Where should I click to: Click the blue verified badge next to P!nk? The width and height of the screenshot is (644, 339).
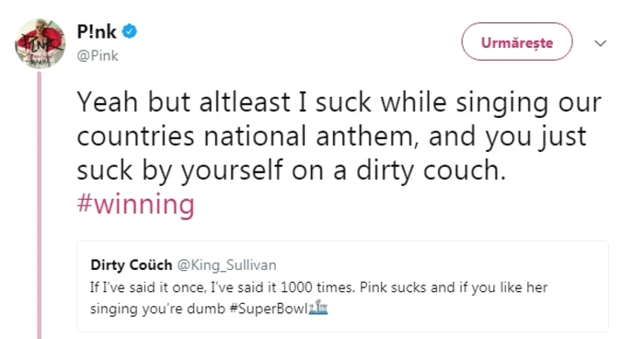(130, 31)
